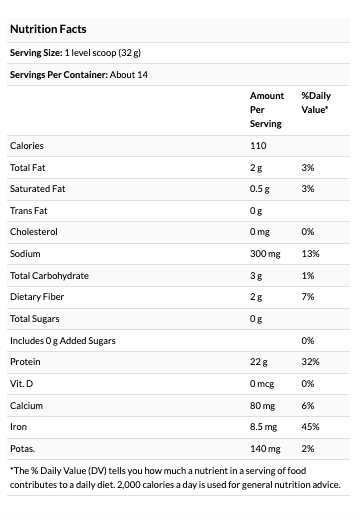Click the Vit. D row label
360x520 pixels.
(x=21, y=384)
